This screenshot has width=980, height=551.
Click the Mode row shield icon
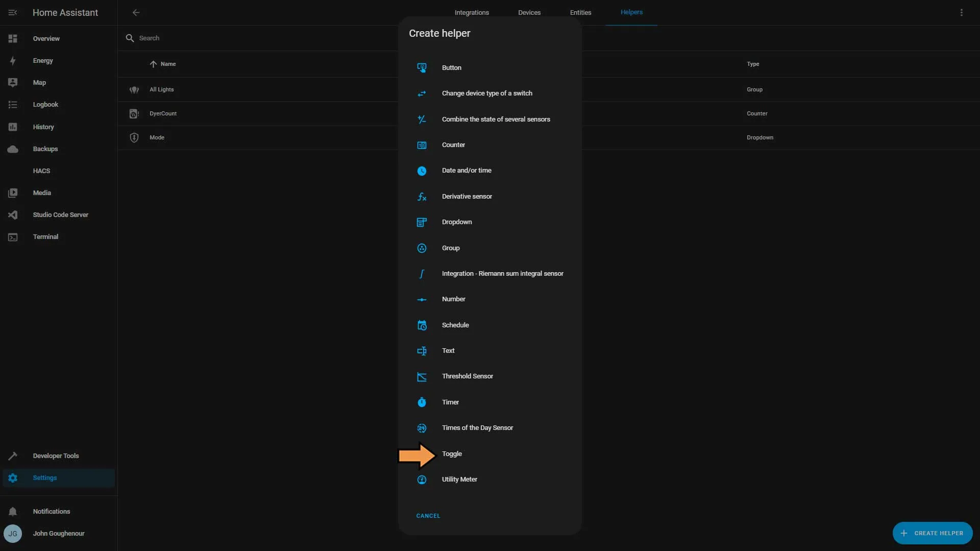(x=134, y=138)
